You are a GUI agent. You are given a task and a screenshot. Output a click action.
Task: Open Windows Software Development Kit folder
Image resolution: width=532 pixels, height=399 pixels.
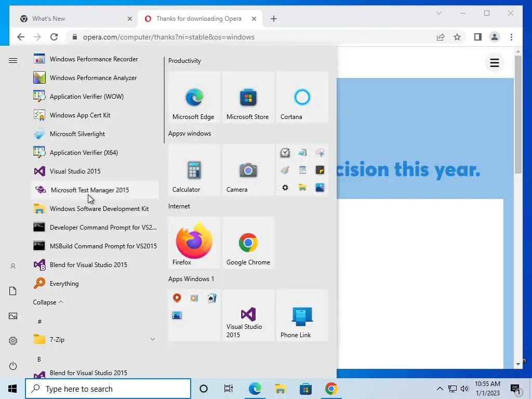point(95,208)
